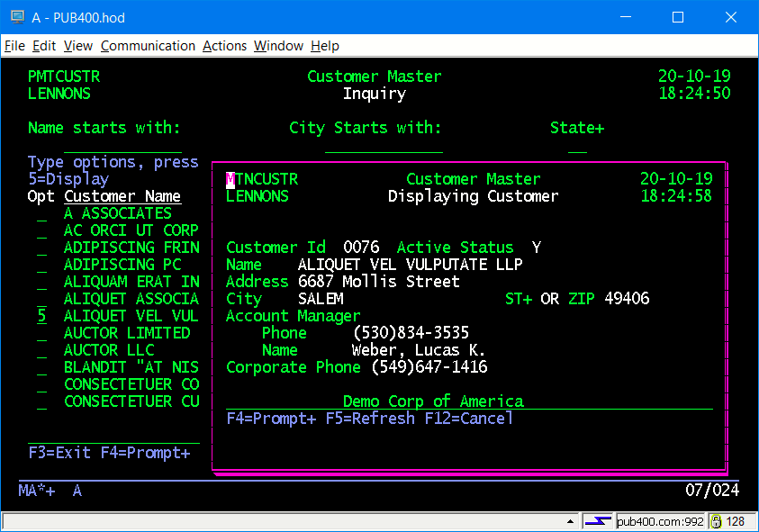Open the File menu
759x532 pixels.
tap(14, 46)
